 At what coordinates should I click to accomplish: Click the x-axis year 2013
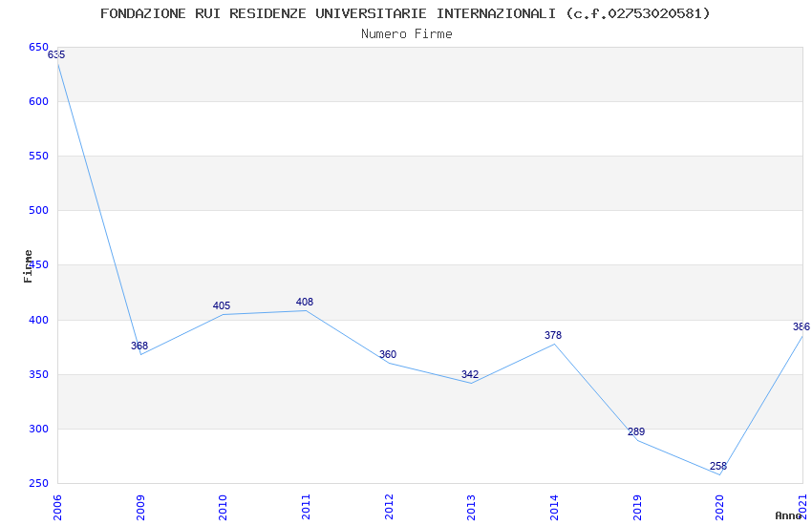[x=471, y=508]
